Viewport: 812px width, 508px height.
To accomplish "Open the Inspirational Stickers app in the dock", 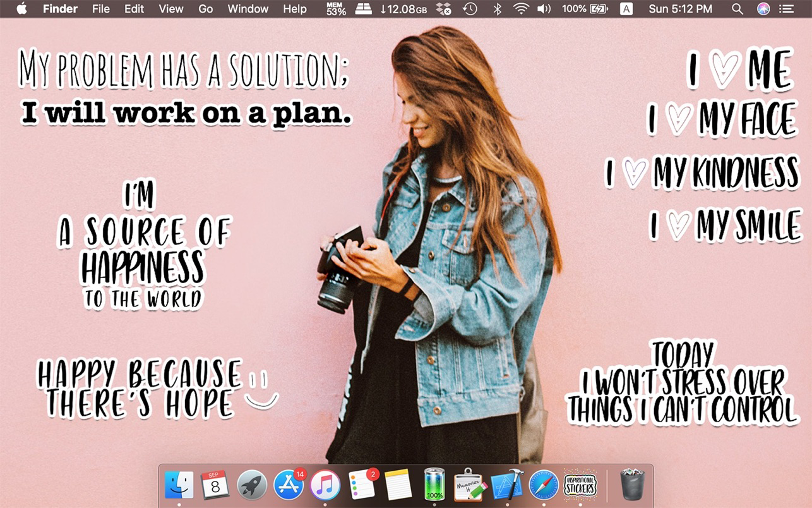I will 580,485.
